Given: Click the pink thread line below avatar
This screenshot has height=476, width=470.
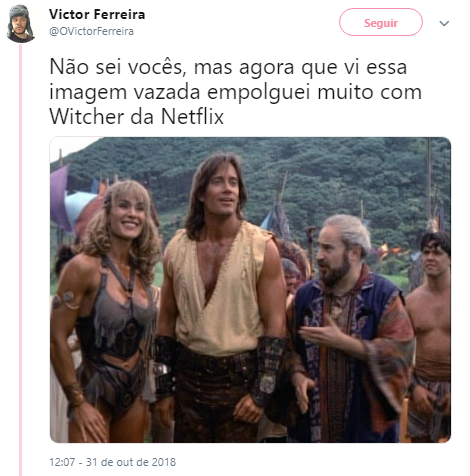Looking at the screenshot, I should click(21, 260).
